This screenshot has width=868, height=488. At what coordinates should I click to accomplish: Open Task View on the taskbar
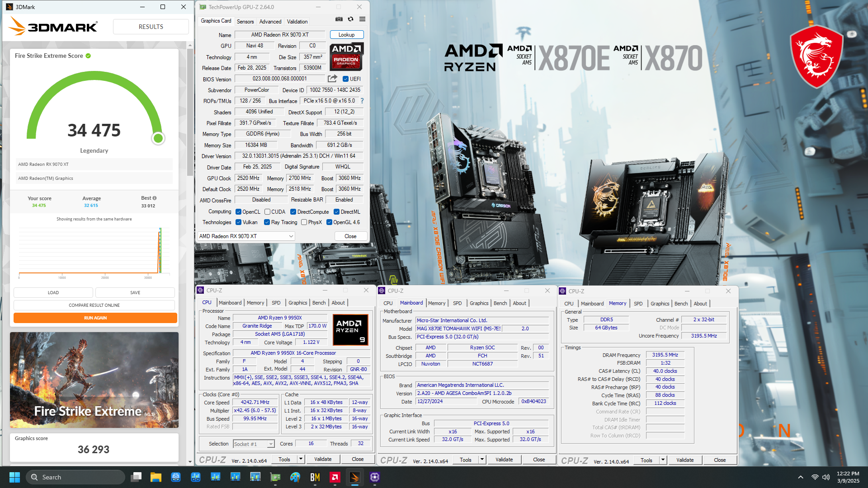[x=136, y=477]
